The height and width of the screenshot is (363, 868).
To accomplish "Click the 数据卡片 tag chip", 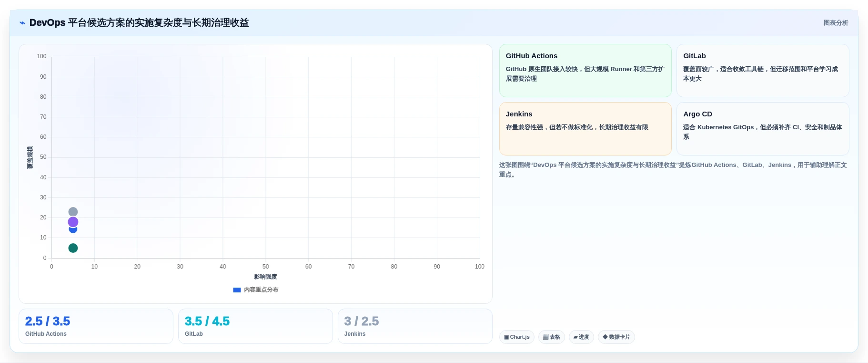I will [616, 337].
